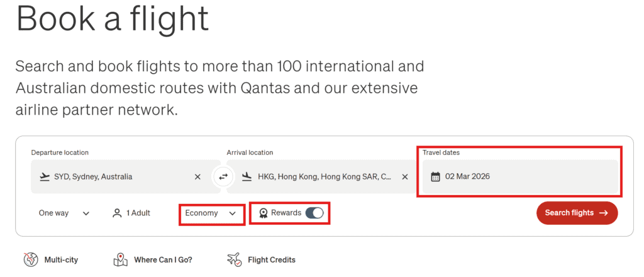Image resolution: width=644 pixels, height=277 pixels.
Task: Click the arriving plane icon
Action: point(247,177)
